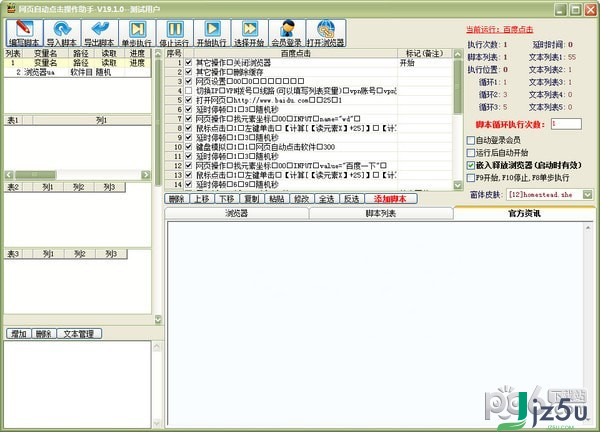
Task: Move step up with 上移 button
Action: (x=202, y=199)
